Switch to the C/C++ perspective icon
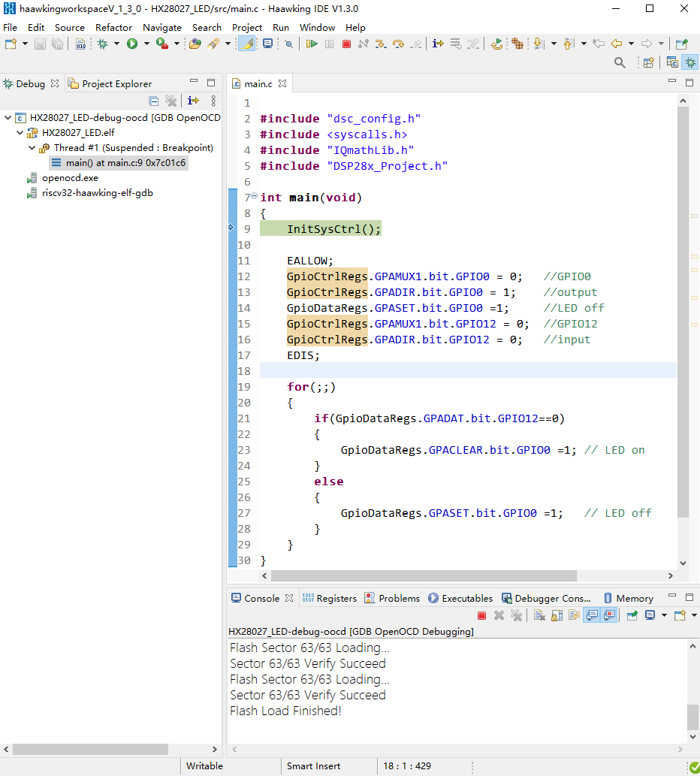Viewport: 700px width, 776px height. pos(672,62)
